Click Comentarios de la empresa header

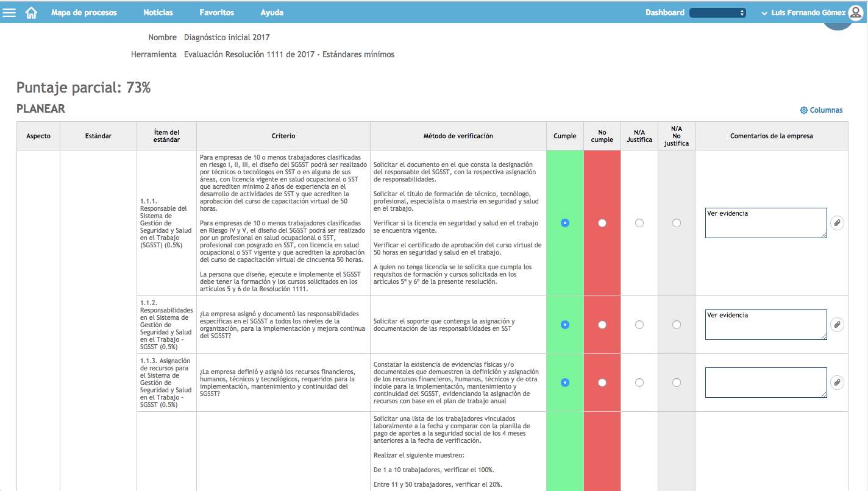(772, 136)
